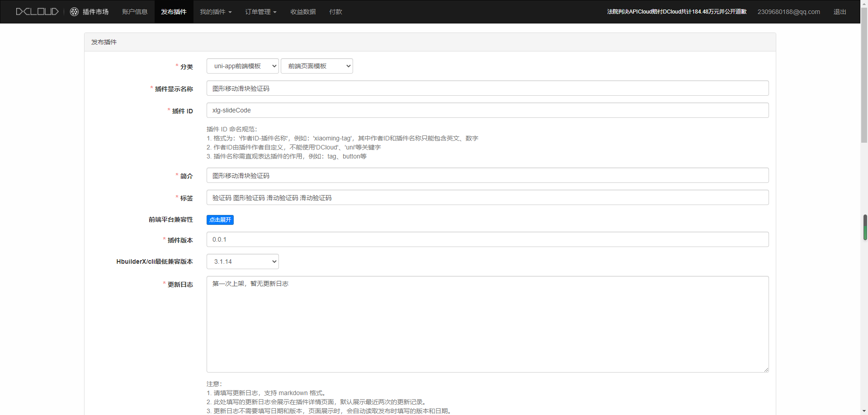Open the 付款 page
The width and height of the screenshot is (868, 415).
tap(335, 12)
